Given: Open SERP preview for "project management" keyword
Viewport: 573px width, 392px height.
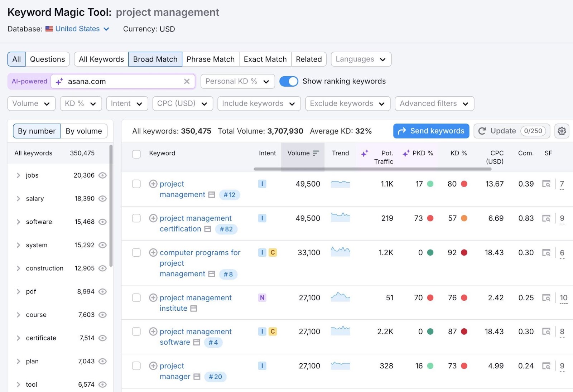Looking at the screenshot, I should click(546, 184).
